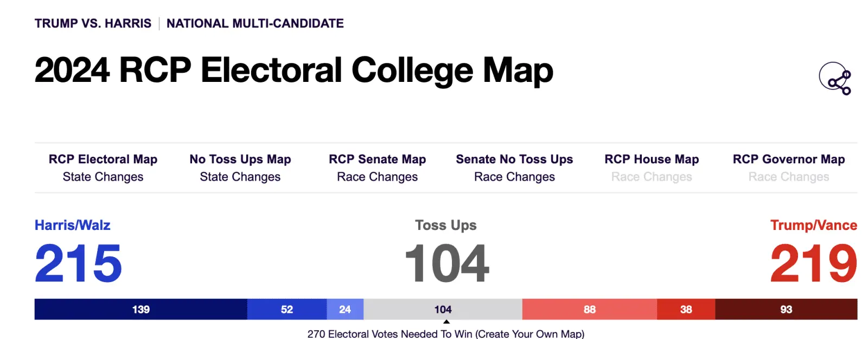Select the RCP Electoral Map tab

(x=103, y=159)
